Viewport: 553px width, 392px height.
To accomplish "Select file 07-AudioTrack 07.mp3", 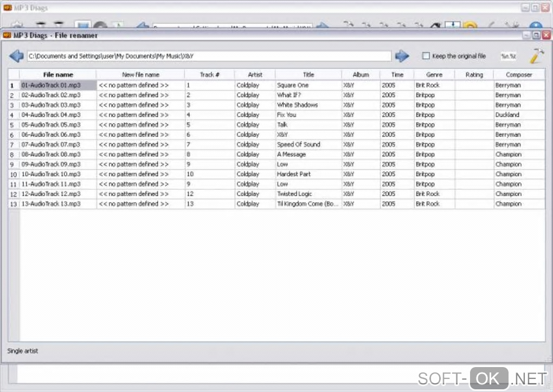I will click(58, 144).
